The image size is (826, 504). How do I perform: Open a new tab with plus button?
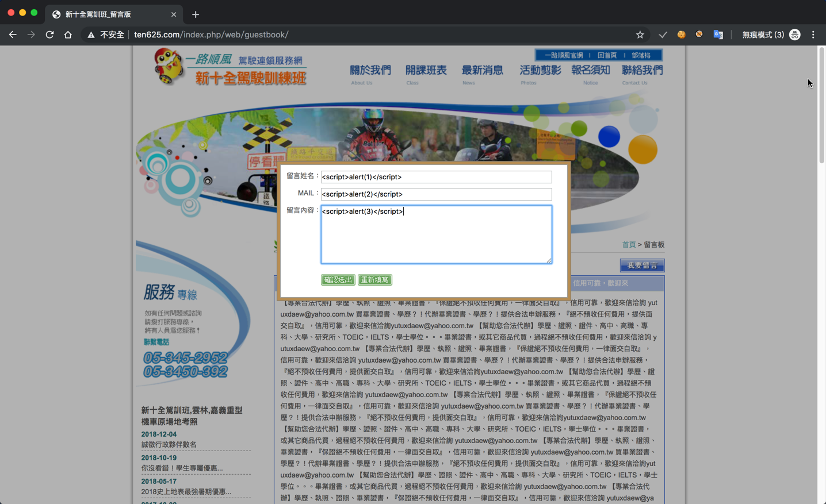click(196, 14)
